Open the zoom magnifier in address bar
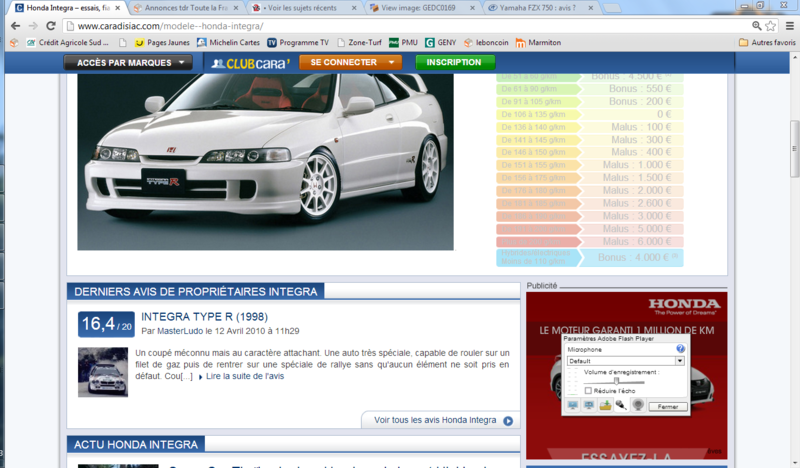This screenshot has height=468, width=800. [x=757, y=26]
